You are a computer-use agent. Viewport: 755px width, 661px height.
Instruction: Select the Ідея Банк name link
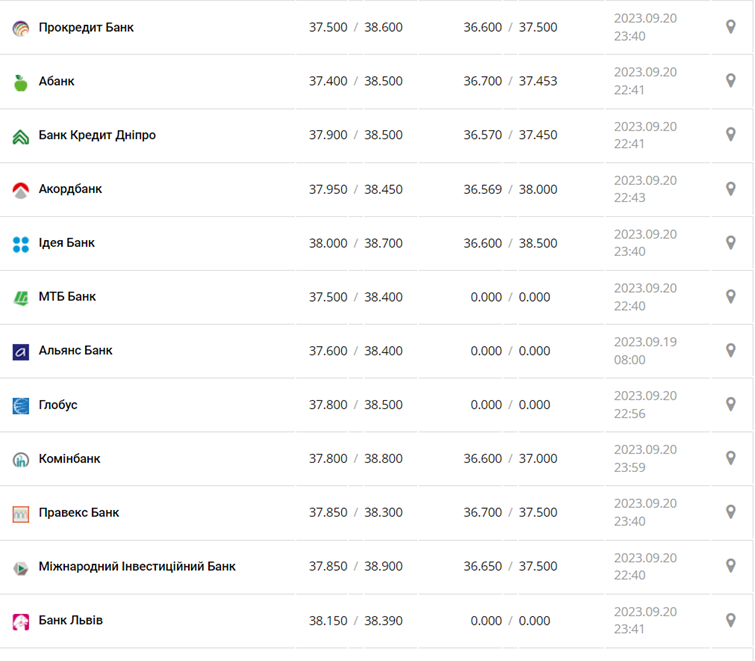pyautogui.click(x=67, y=243)
